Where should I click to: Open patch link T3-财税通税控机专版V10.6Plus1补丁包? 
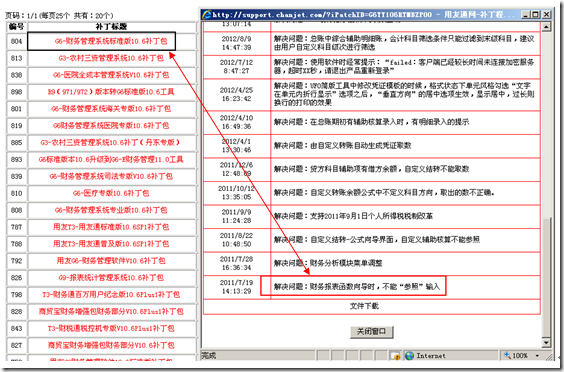[111, 328]
